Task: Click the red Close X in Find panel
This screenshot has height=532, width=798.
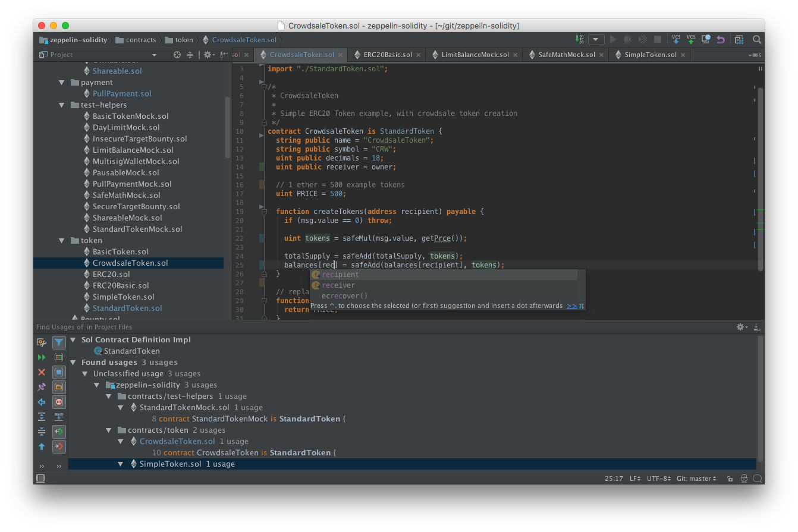Action: [x=42, y=372]
